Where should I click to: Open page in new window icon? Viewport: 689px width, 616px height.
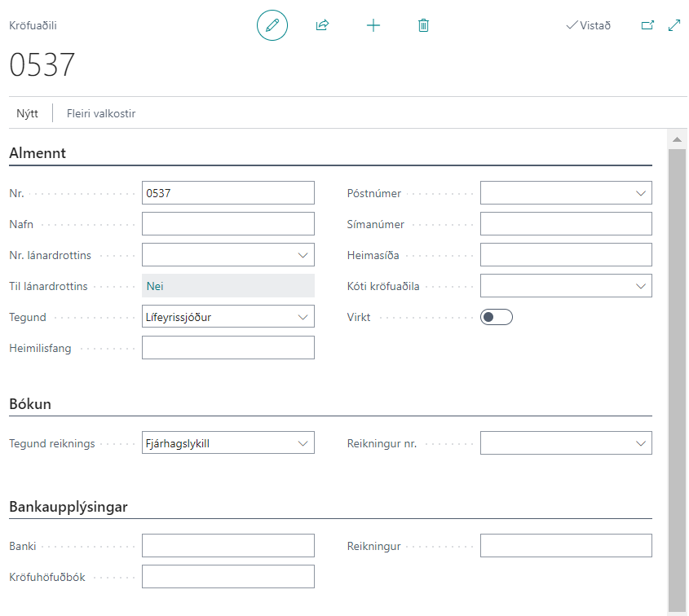pos(647,25)
